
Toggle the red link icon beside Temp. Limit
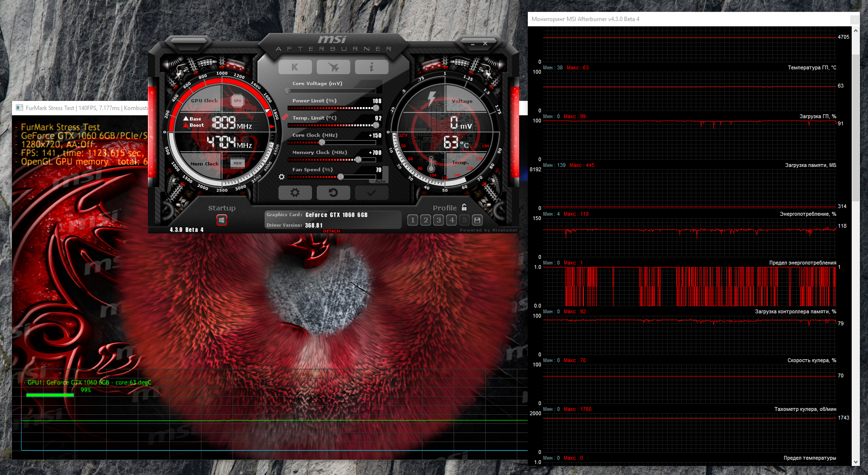coord(285,117)
